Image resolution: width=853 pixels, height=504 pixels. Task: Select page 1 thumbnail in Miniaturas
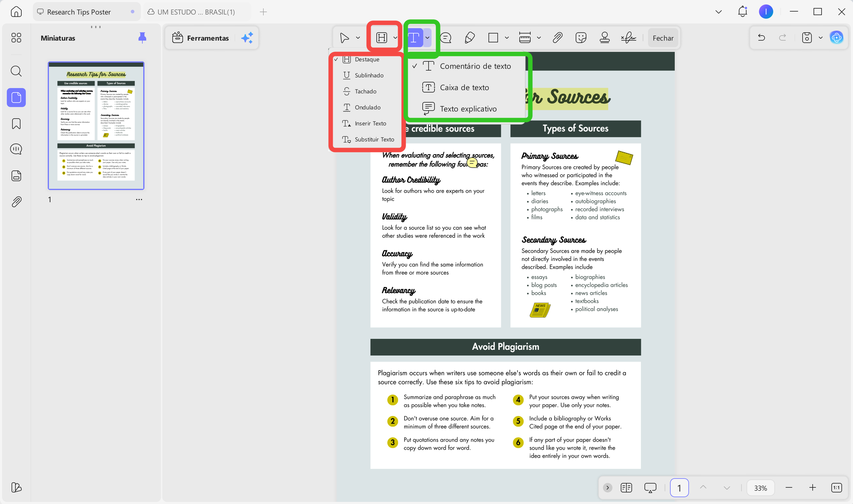pos(96,125)
